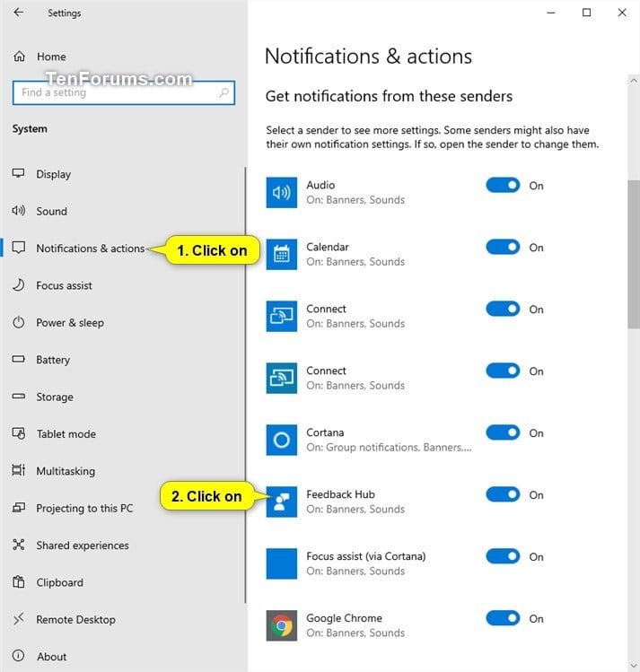Screen dimensions: 640x672
Task: Toggle the Connect switch just above Cortana
Action: click(503, 371)
